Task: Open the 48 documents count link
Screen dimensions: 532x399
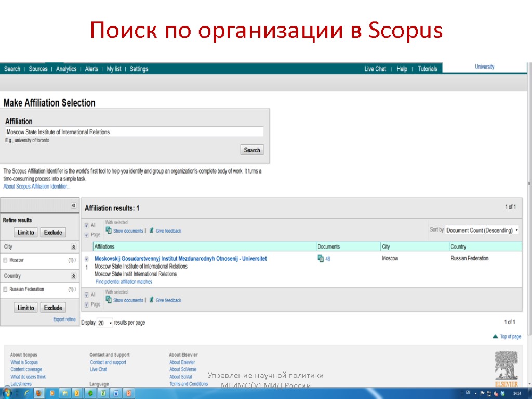Action: pyautogui.click(x=328, y=259)
